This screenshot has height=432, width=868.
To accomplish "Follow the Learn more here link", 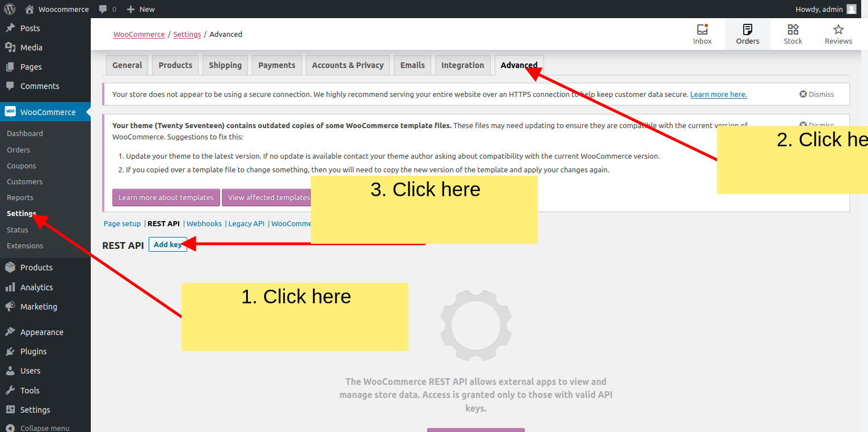I will coord(718,95).
